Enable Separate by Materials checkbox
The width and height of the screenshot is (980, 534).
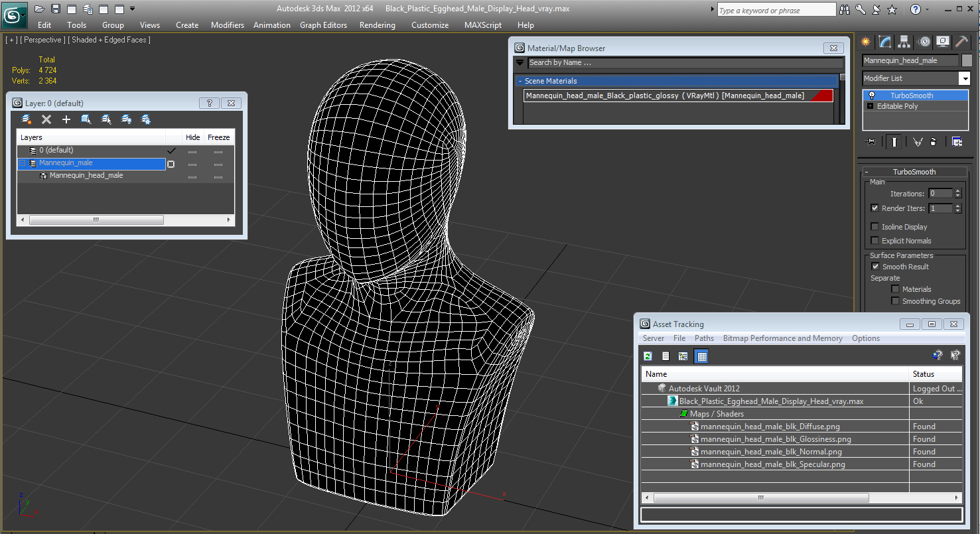pyautogui.click(x=895, y=289)
